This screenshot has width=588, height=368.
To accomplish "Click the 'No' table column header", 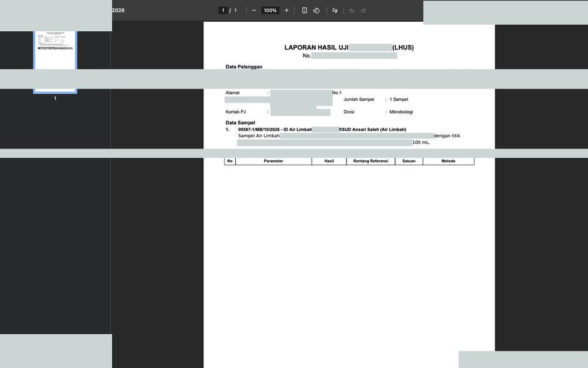I will (x=230, y=161).
